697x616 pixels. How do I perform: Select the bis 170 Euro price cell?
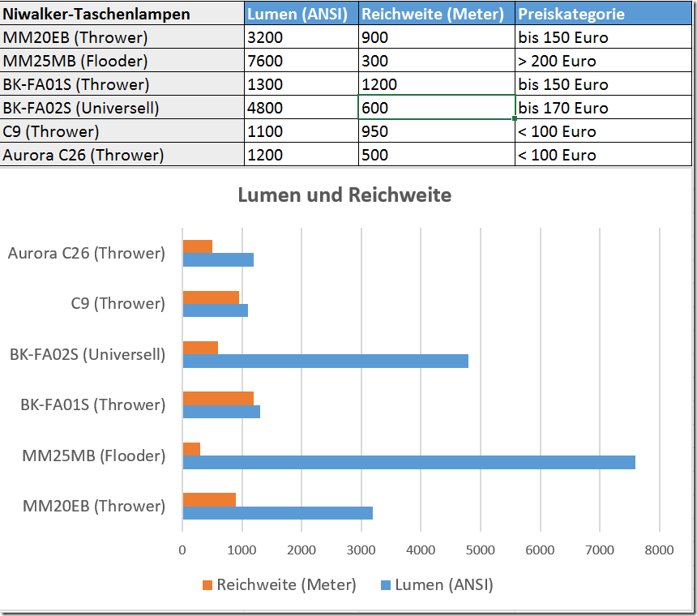[x=603, y=108]
